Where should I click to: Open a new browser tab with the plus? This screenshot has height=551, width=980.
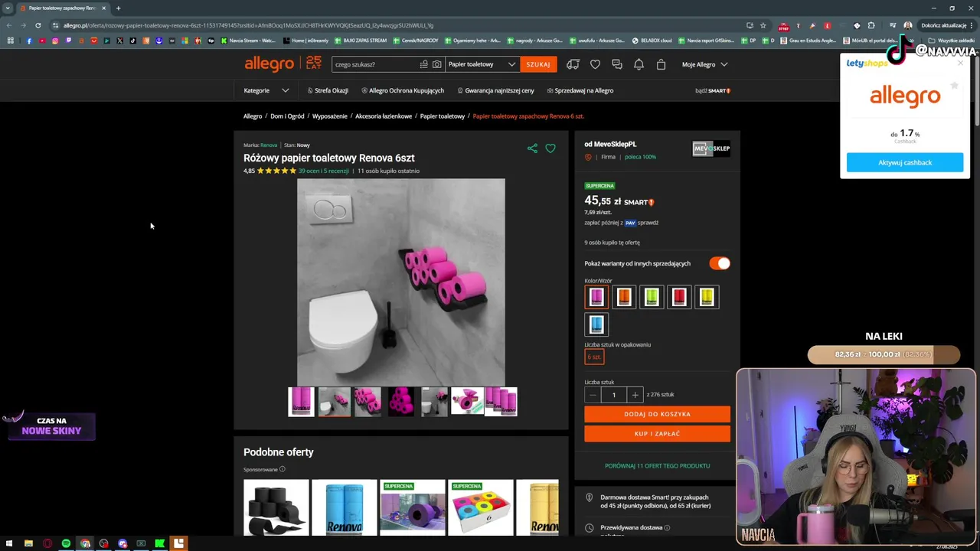118,8
